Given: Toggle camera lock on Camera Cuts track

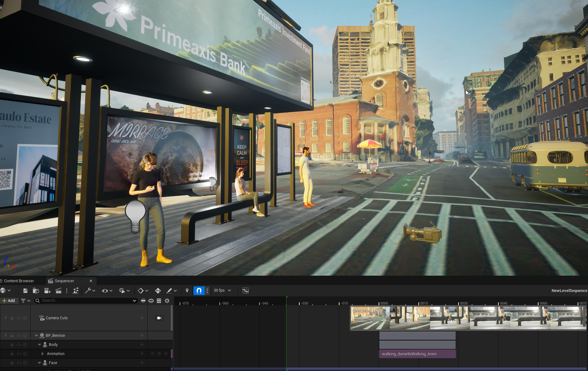Looking at the screenshot, I should (x=159, y=318).
